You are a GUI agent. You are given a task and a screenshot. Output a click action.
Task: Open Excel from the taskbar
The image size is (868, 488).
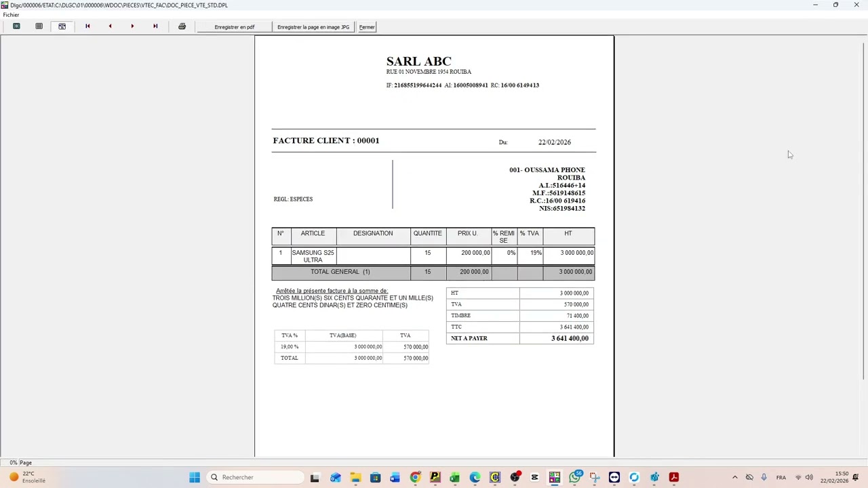coord(455,477)
